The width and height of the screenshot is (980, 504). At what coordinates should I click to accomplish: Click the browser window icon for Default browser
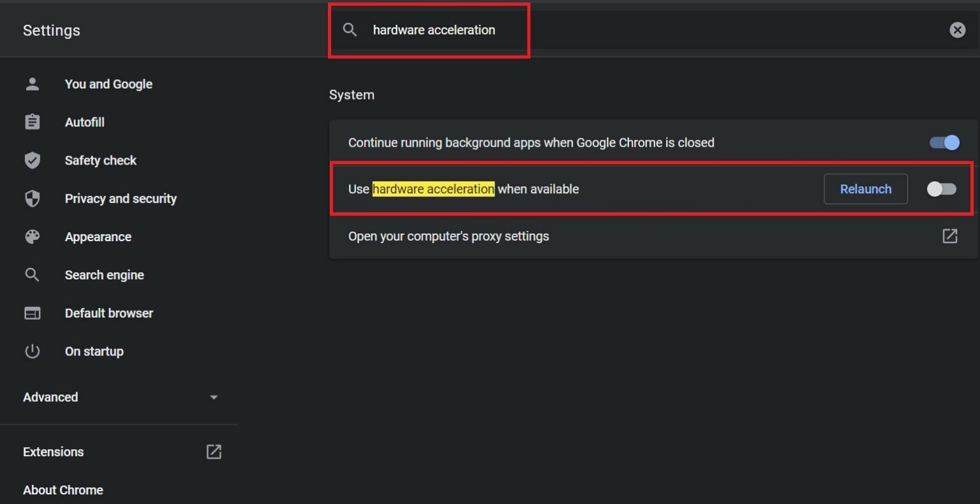32,313
